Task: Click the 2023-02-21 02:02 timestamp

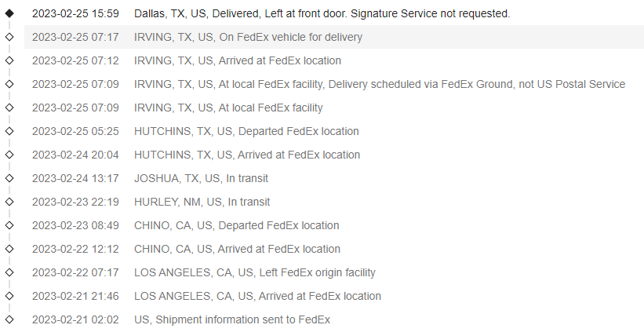Action: tap(75, 319)
